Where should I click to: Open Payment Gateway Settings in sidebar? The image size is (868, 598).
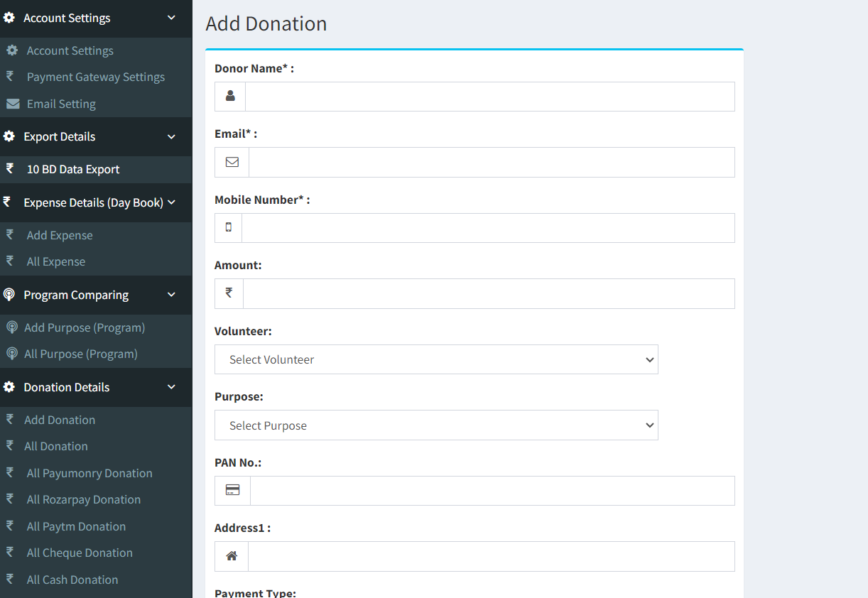(96, 77)
